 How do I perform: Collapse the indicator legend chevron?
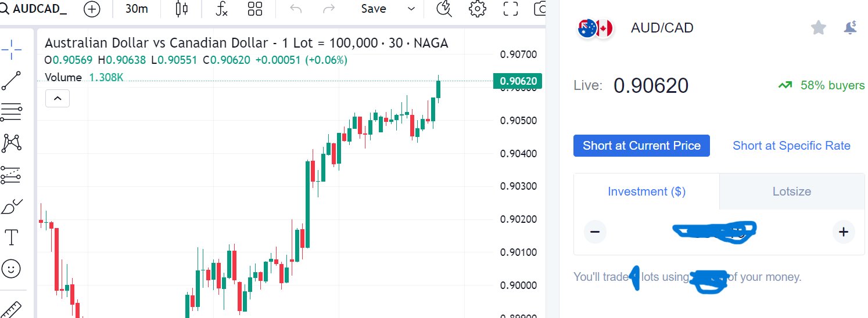tap(58, 99)
